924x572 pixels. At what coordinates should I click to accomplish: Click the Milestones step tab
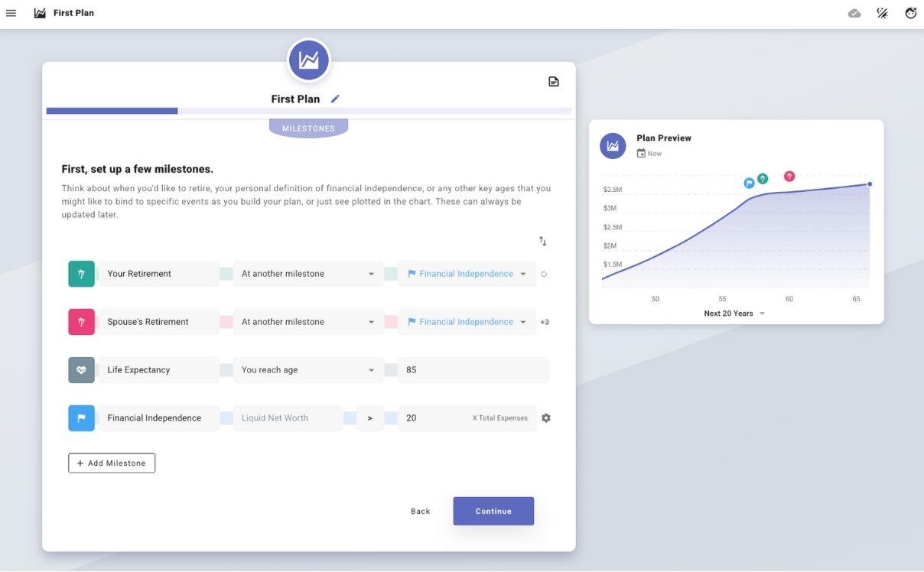coord(308,128)
